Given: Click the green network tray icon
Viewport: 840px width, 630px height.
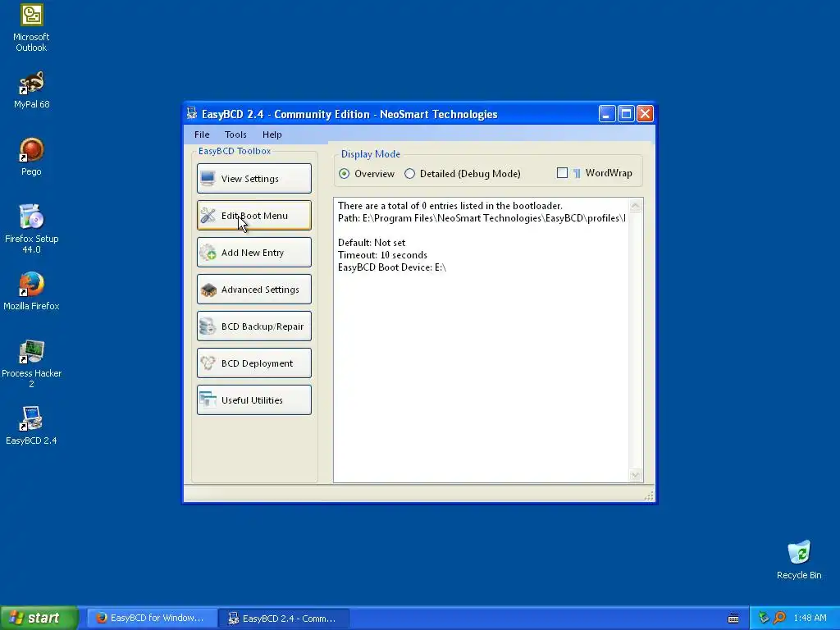Looking at the screenshot, I should 764,618.
